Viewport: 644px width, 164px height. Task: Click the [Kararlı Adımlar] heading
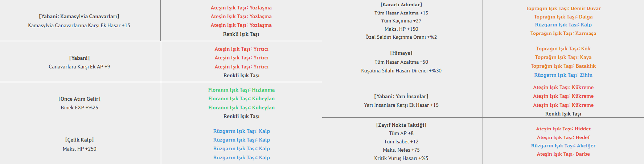coord(401,4)
